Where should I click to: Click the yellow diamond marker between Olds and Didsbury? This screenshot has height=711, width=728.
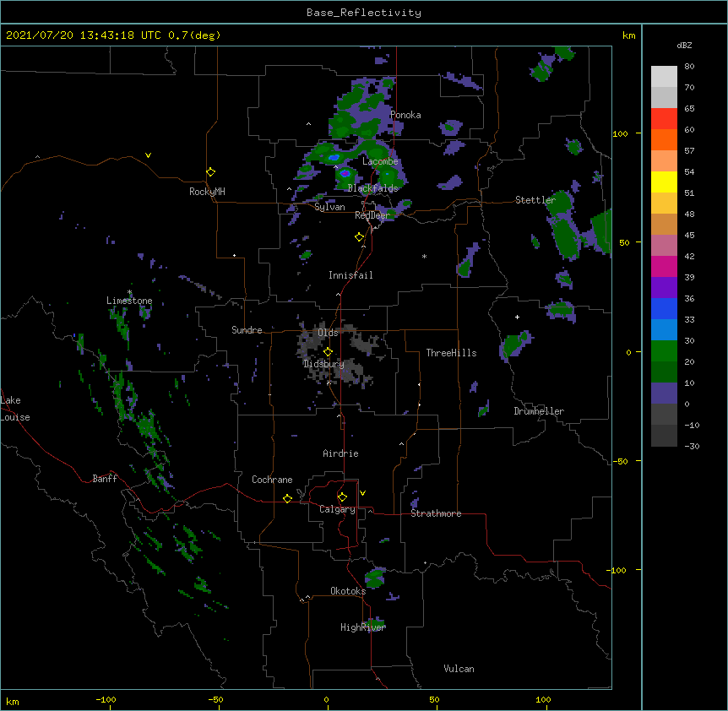(x=328, y=352)
